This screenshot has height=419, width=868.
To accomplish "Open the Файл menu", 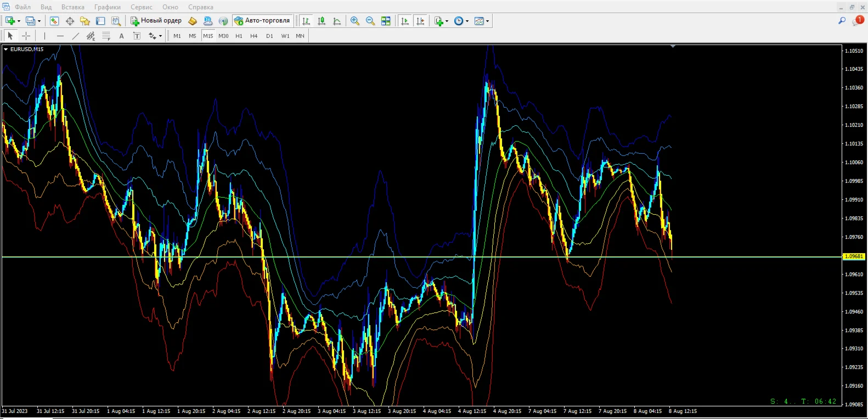I will 22,7.
